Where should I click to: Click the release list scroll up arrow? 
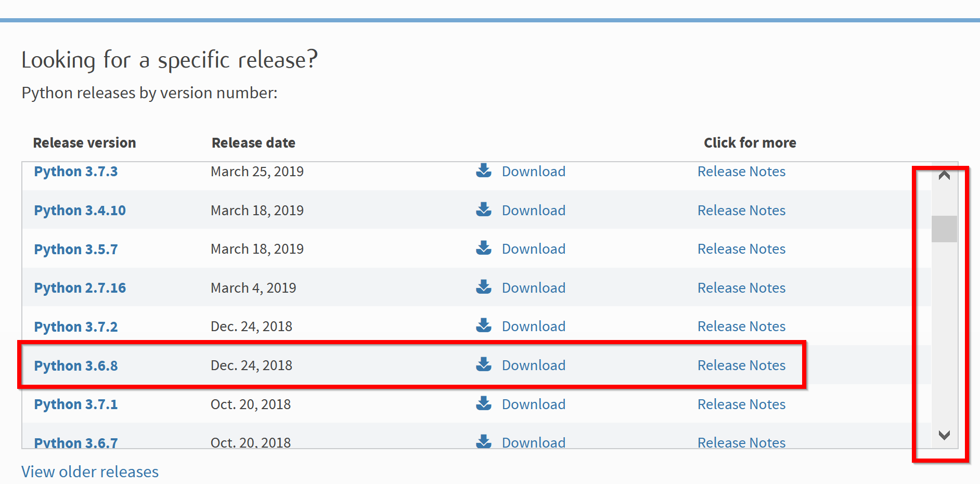[944, 176]
